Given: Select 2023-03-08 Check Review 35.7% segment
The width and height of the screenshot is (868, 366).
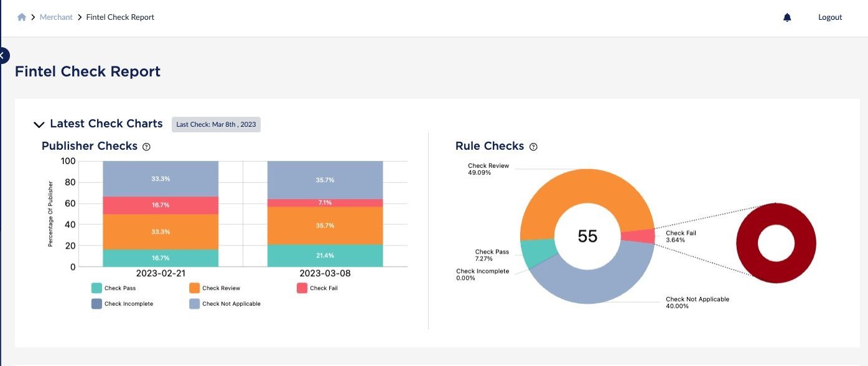Looking at the screenshot, I should click(x=325, y=226).
